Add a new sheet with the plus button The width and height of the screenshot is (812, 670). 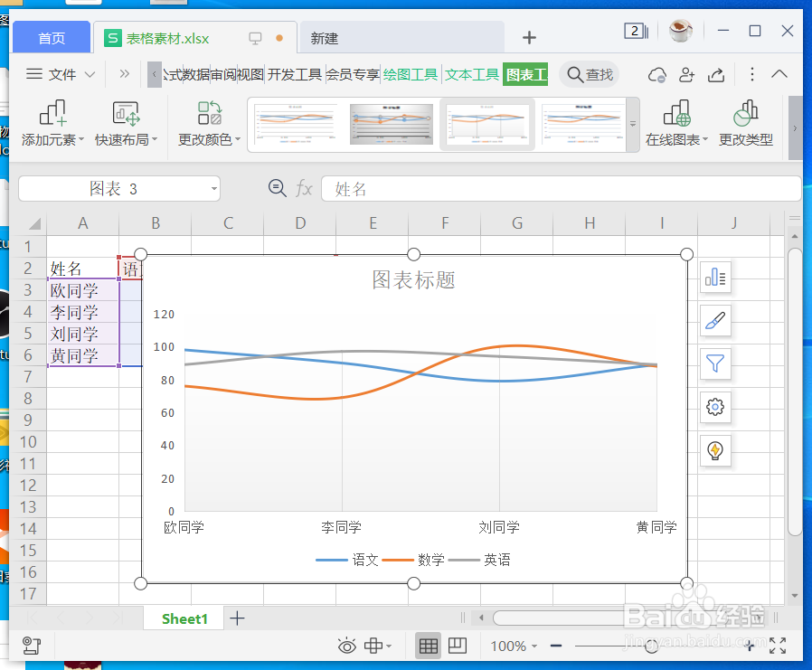click(x=237, y=618)
